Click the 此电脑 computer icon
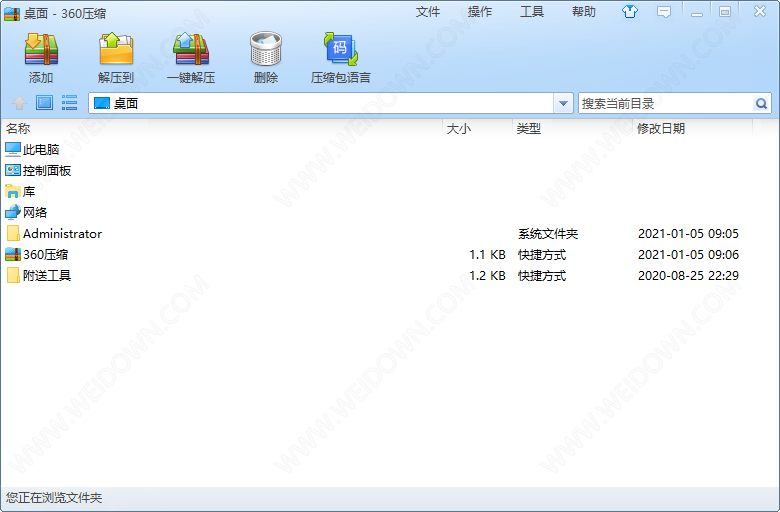780x512 pixels. tap(12, 149)
